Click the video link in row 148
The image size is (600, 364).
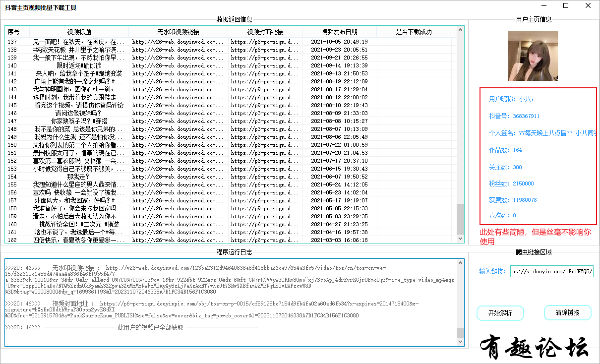pyautogui.click(x=178, y=129)
